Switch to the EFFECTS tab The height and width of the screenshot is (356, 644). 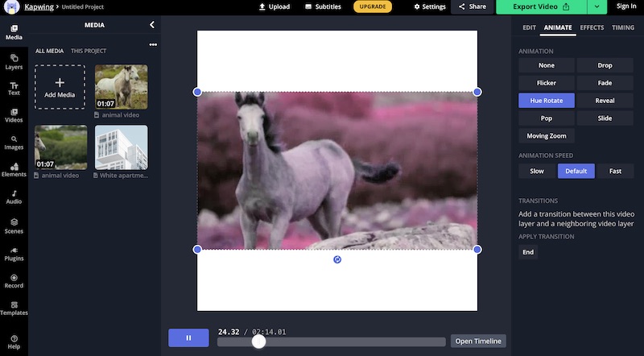pos(592,27)
